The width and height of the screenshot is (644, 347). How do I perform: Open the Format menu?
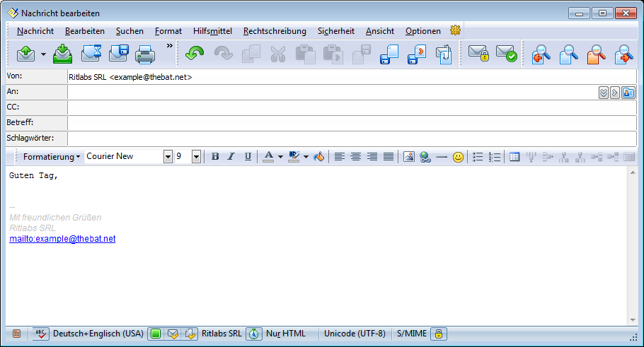tap(168, 31)
